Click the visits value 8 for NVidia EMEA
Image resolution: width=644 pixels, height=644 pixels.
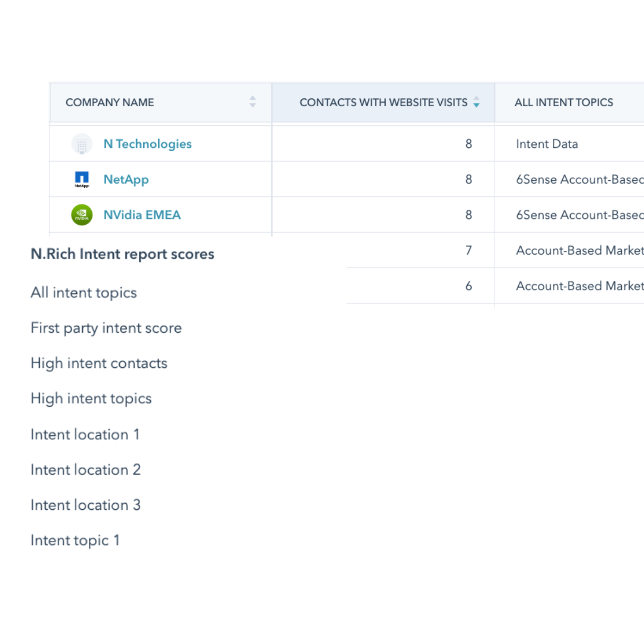(469, 215)
